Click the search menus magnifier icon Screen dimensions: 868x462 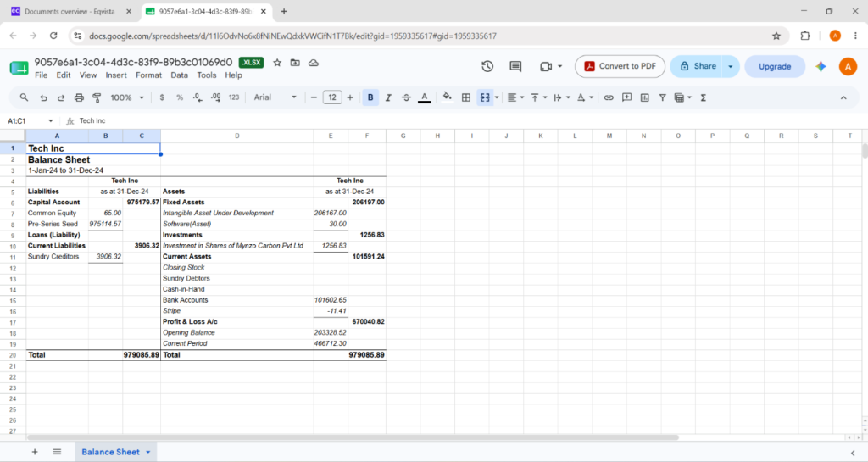click(24, 97)
